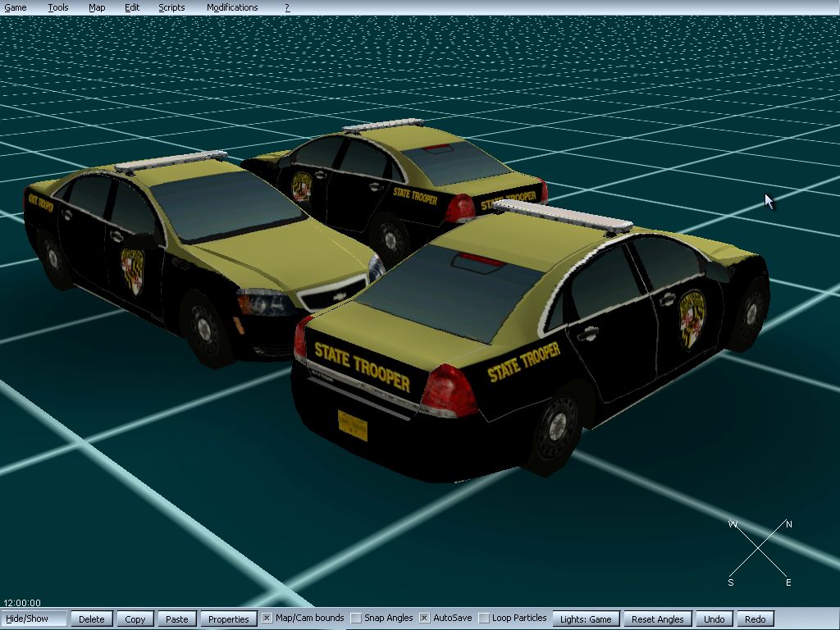
Task: Click the Copy button
Action: coord(135,619)
